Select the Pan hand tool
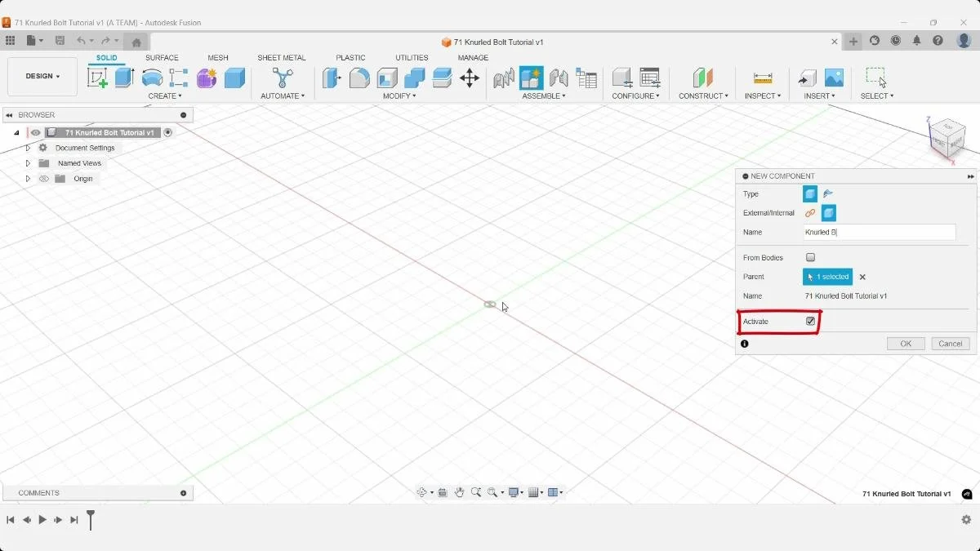 point(460,492)
